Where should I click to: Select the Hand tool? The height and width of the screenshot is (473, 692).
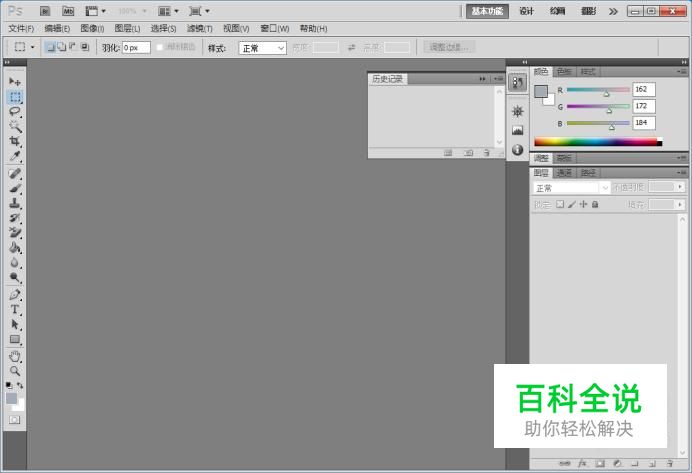(15, 356)
